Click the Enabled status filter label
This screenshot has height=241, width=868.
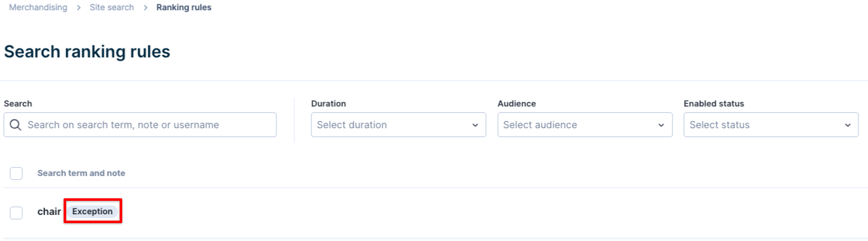point(714,103)
